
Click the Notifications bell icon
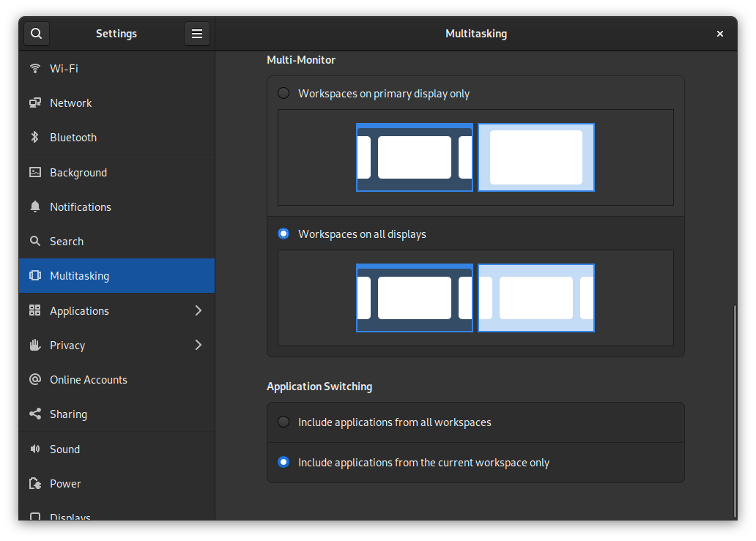click(x=34, y=206)
